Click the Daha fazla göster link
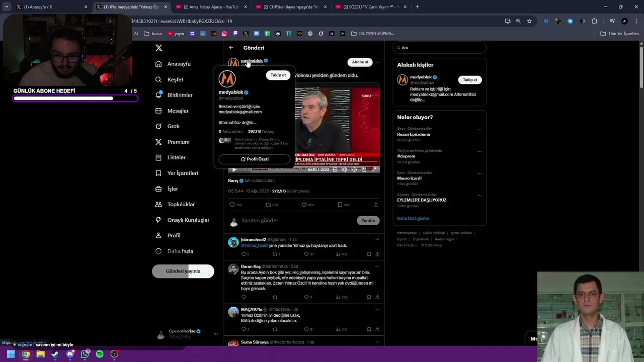 [x=413, y=218]
